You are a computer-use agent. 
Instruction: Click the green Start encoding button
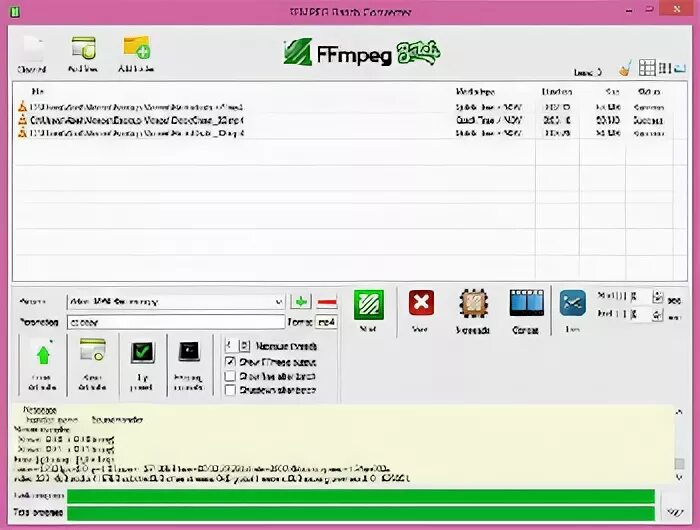coord(369,305)
